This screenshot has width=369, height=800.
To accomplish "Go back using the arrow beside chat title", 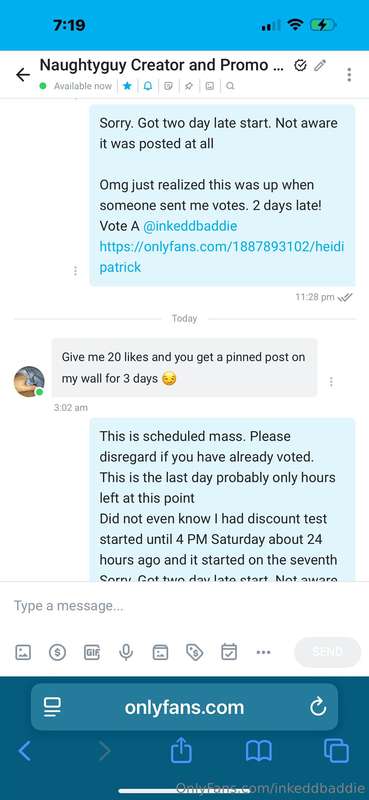I will coord(22,75).
